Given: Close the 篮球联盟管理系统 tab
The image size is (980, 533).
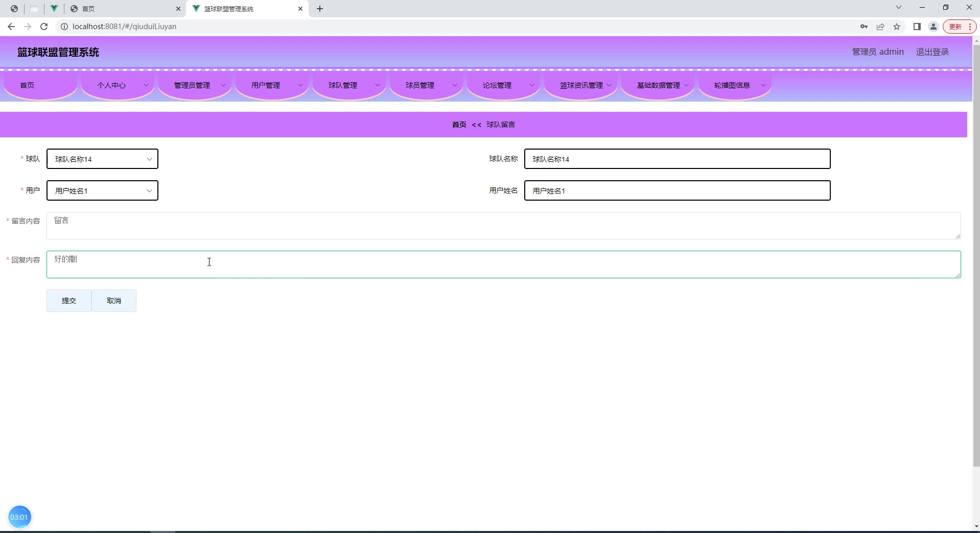Looking at the screenshot, I should pos(300,9).
